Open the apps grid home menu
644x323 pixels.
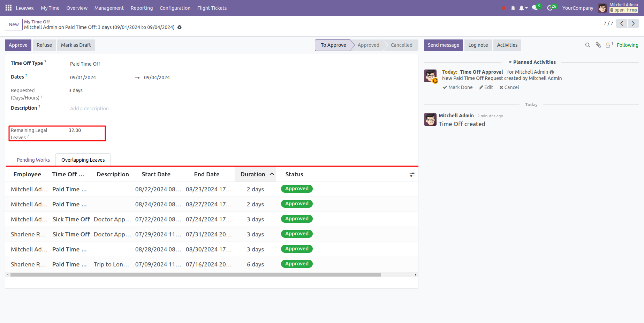pyautogui.click(x=8, y=8)
